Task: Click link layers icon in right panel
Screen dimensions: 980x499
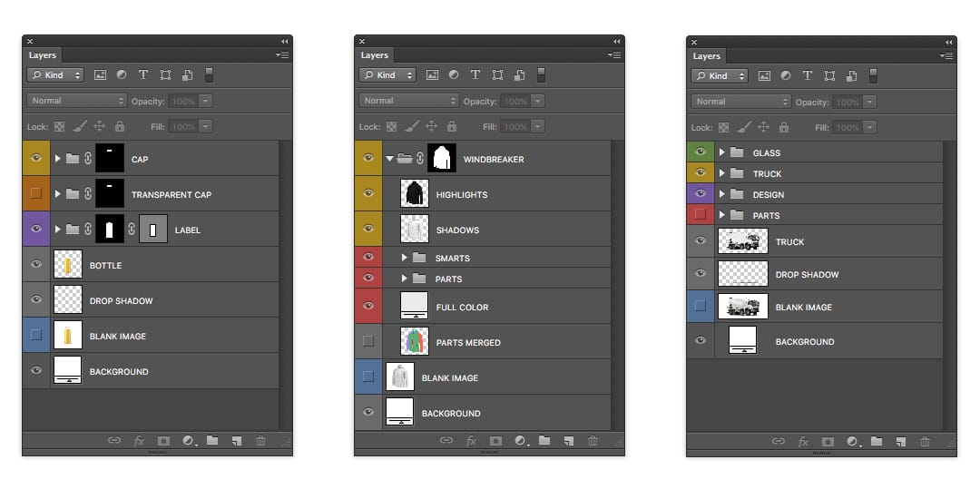Action: click(x=779, y=441)
